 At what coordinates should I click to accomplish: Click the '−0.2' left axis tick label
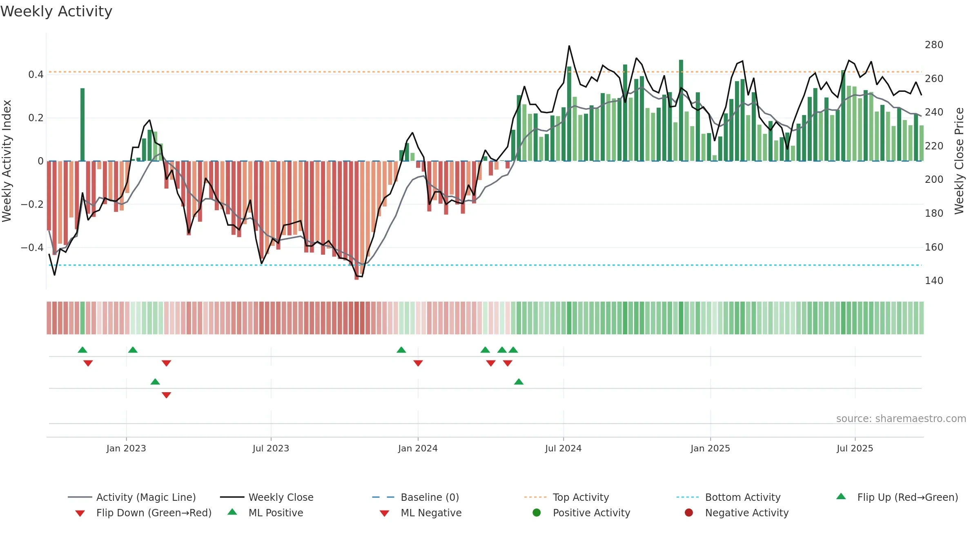[x=32, y=204]
